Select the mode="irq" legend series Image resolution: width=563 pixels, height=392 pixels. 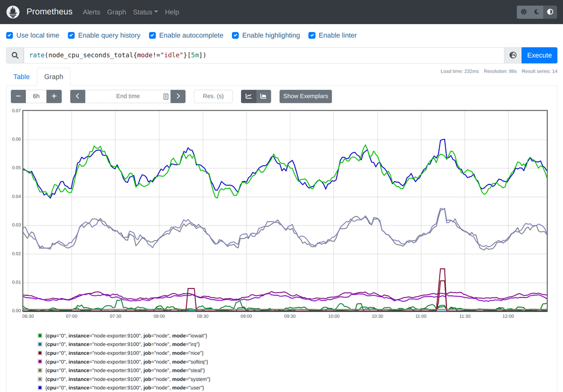122,344
